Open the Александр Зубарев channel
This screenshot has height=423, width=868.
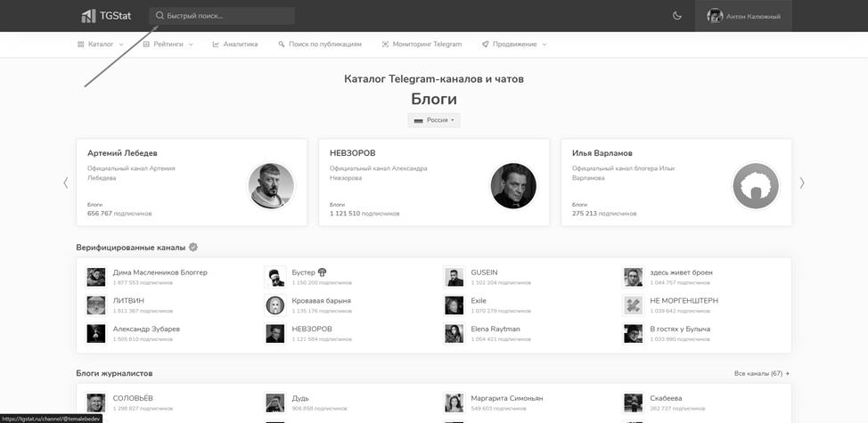pos(146,329)
